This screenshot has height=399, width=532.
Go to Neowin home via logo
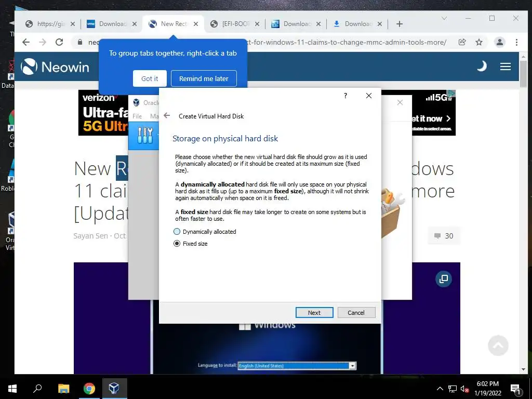[x=55, y=66]
